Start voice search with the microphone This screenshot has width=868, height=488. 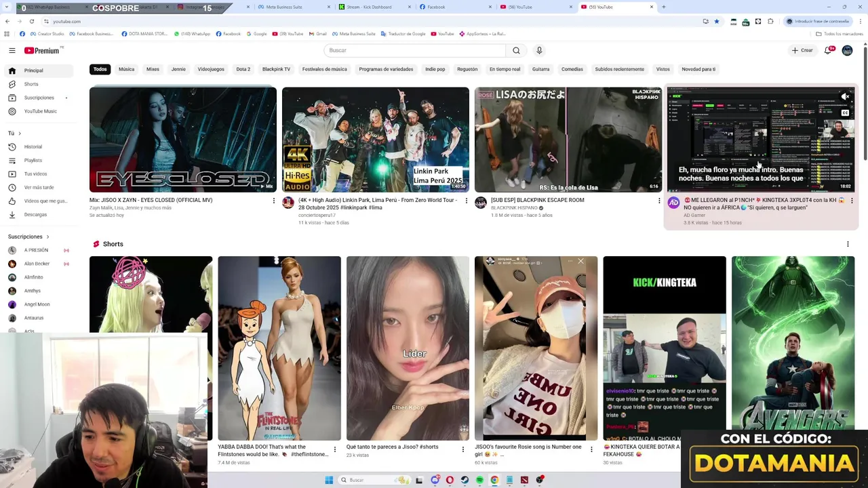pyautogui.click(x=539, y=50)
